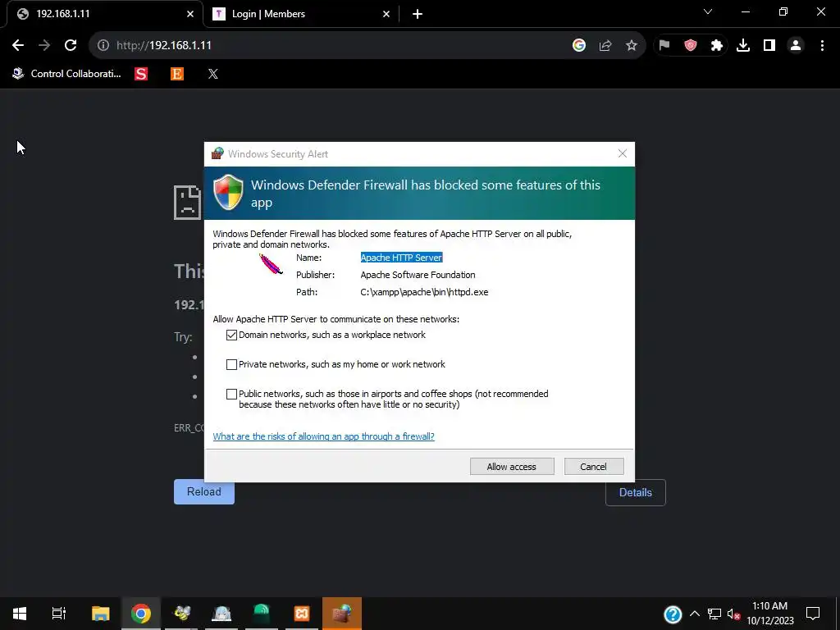Viewport: 840px width, 630px height.
Task: Click the blue Reload button on page
Action: 204,492
